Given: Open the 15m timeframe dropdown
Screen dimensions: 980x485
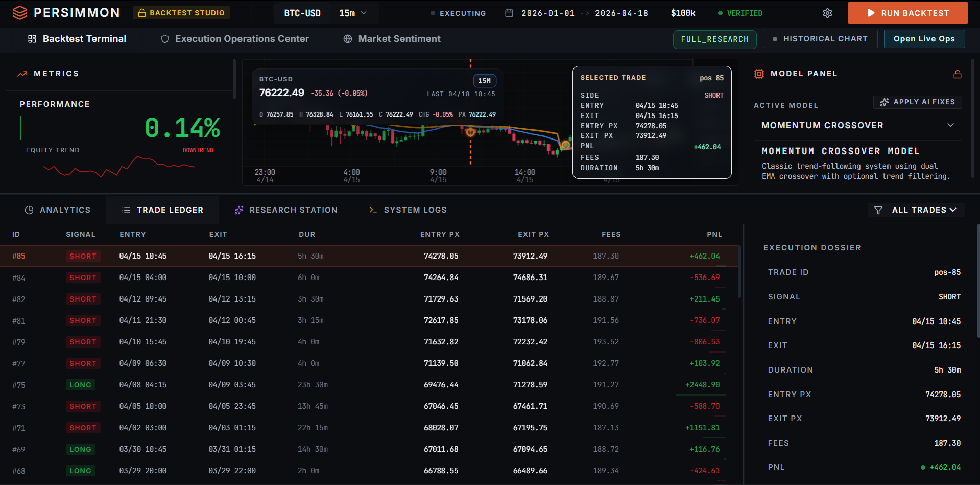Looking at the screenshot, I should (x=353, y=13).
